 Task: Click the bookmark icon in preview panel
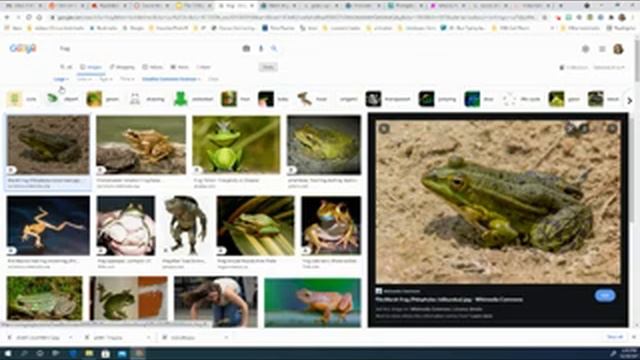584,129
